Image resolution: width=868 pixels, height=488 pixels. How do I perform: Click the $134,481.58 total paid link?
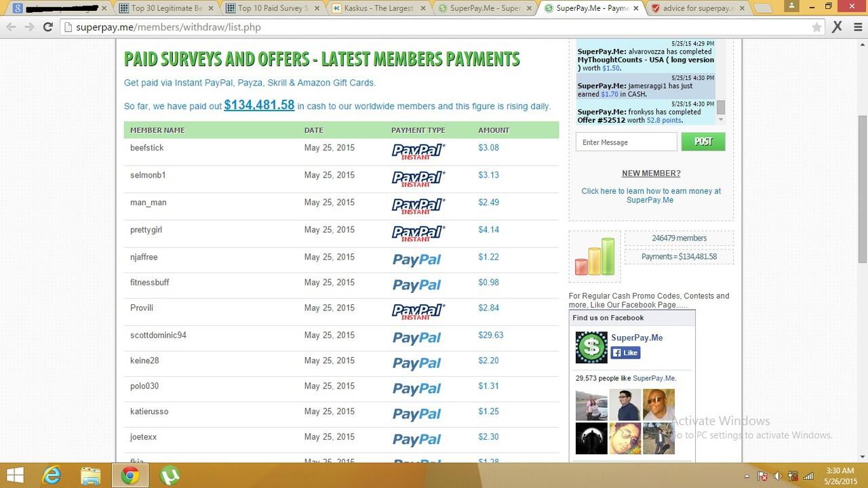pos(259,105)
